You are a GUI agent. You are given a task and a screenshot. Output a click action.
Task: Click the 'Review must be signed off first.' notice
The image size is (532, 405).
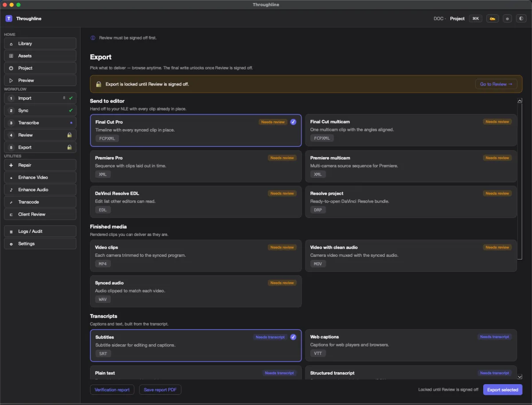128,38
